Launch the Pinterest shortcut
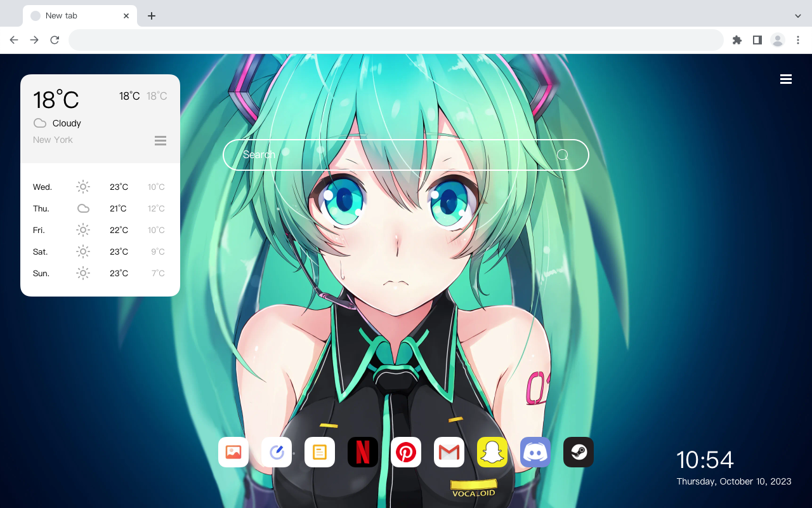 coord(406,452)
